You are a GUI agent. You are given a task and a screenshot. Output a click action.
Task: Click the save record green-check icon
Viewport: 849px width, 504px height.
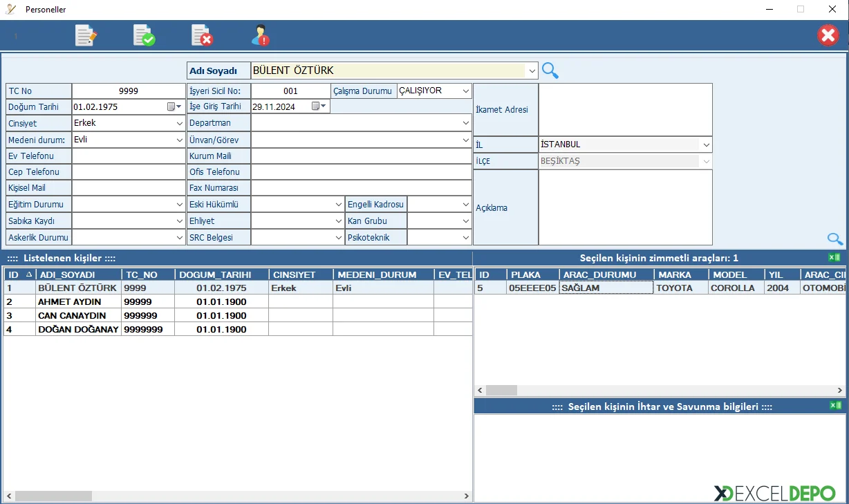144,35
